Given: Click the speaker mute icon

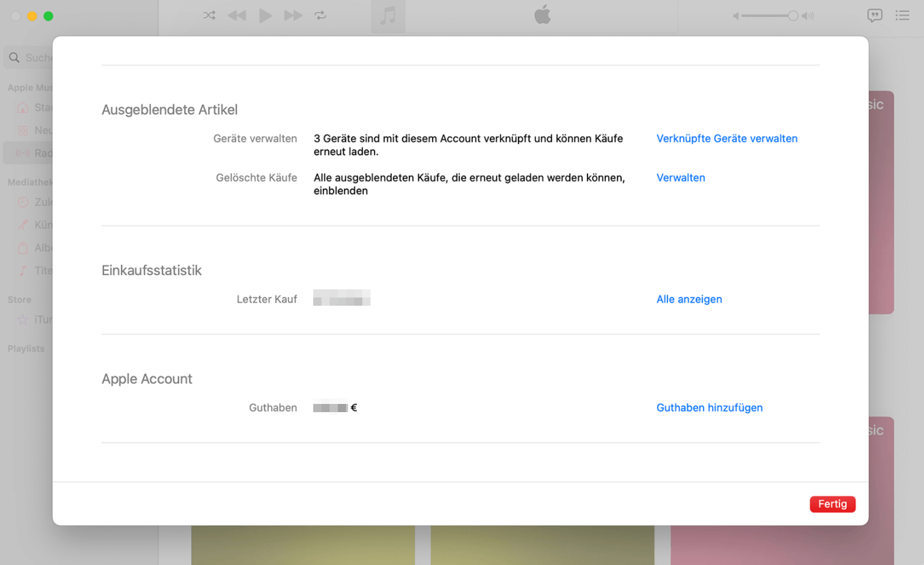Looking at the screenshot, I should click(736, 16).
